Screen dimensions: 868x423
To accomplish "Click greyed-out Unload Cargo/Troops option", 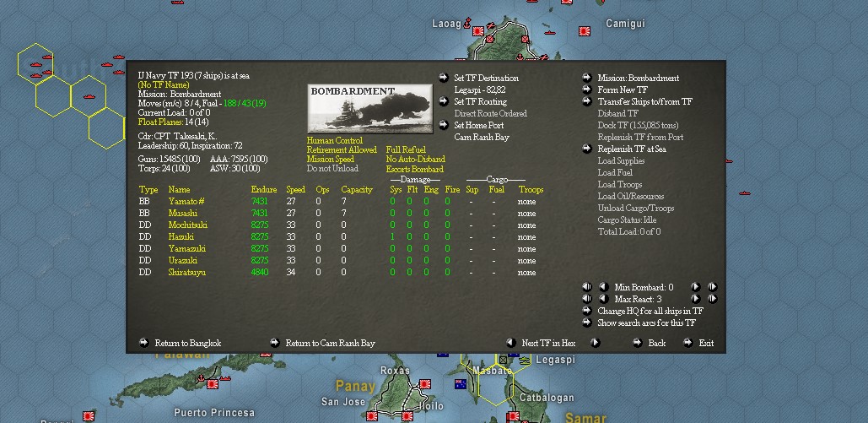I will (635, 208).
